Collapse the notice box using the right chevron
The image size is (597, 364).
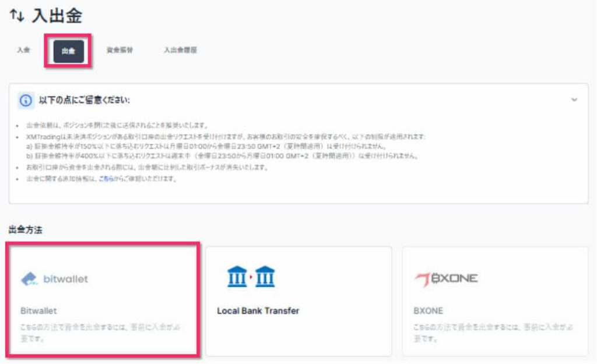(x=573, y=99)
